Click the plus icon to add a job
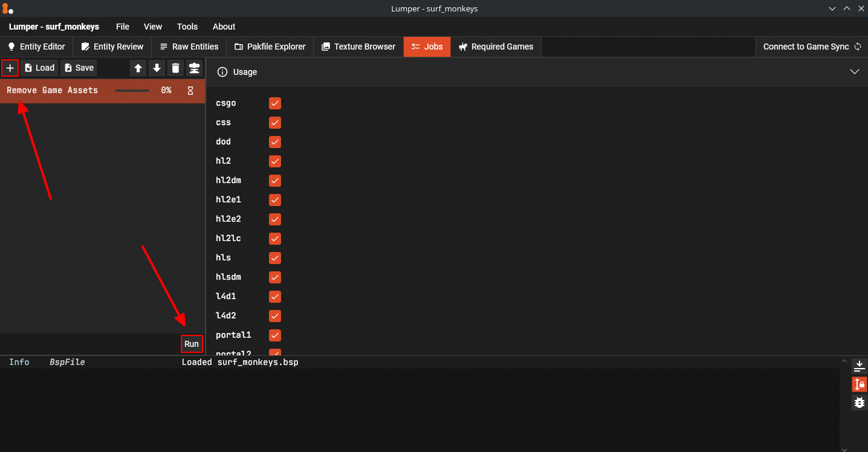 [10, 68]
